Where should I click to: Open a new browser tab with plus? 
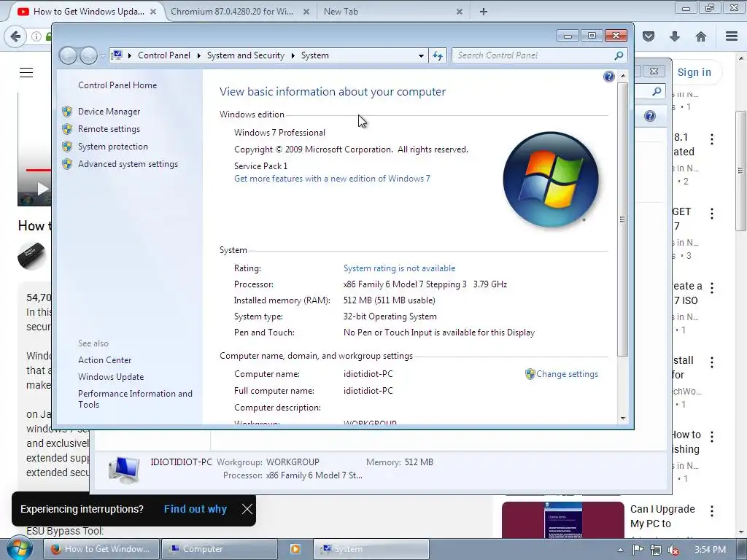pos(484,12)
